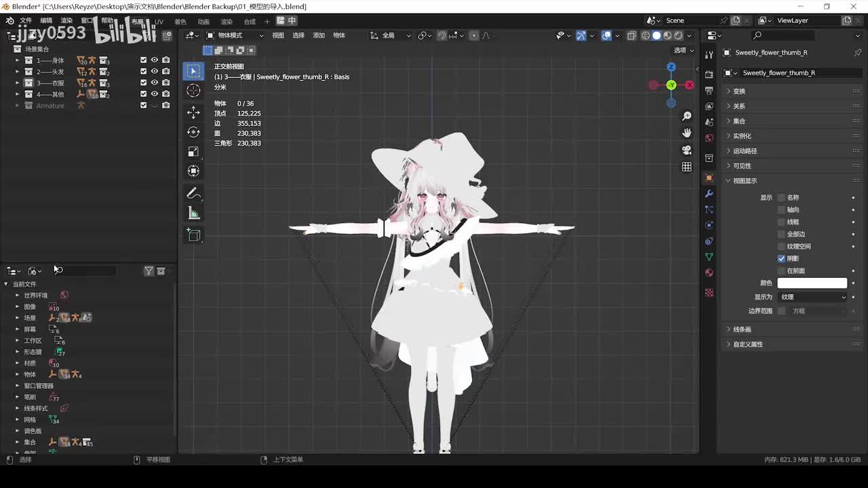
Task: Choose the Measure tool
Action: [x=193, y=213]
